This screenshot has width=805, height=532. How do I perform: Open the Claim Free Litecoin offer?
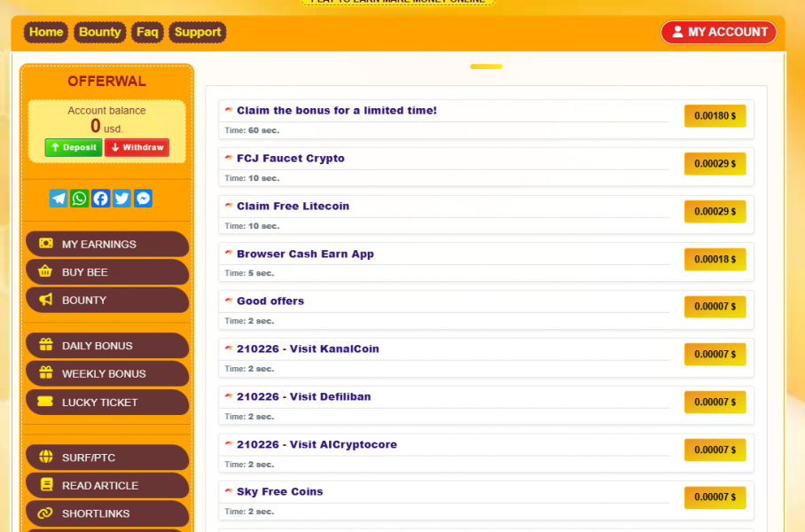click(x=293, y=207)
